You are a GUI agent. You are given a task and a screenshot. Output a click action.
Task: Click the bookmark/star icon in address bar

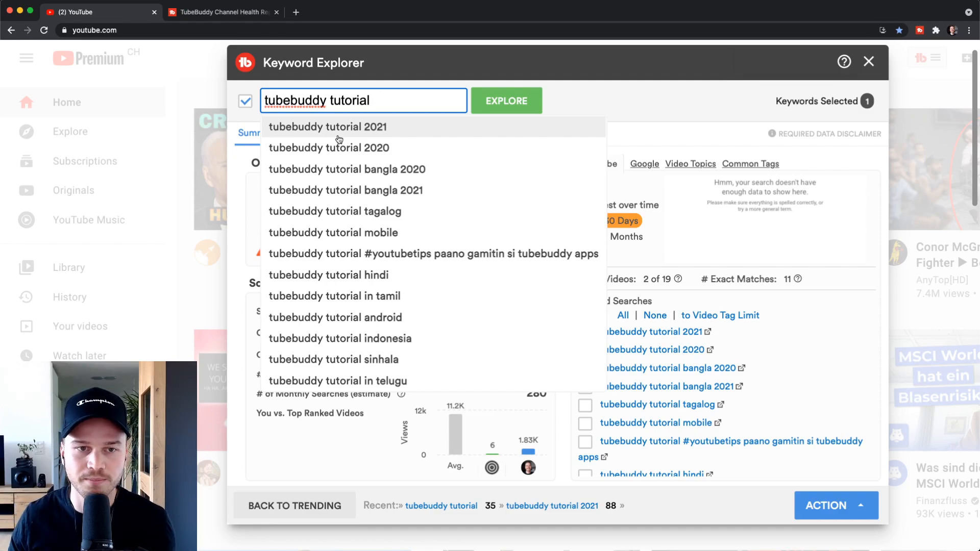900,30
